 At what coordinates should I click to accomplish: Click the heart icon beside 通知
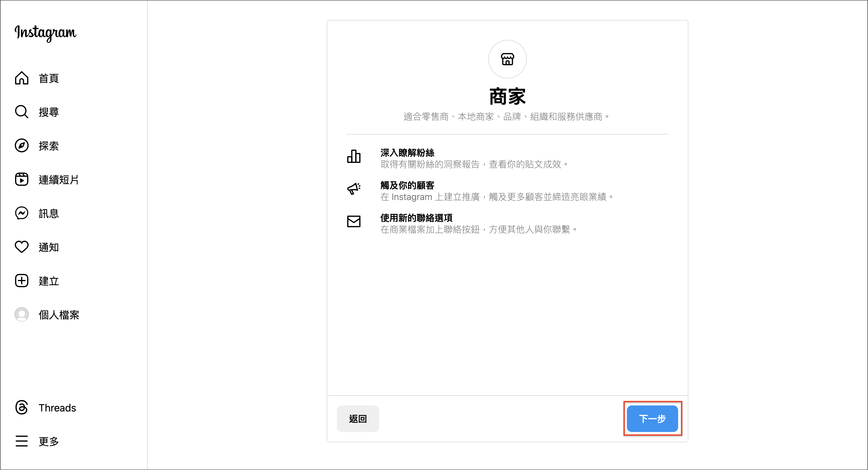point(22,247)
